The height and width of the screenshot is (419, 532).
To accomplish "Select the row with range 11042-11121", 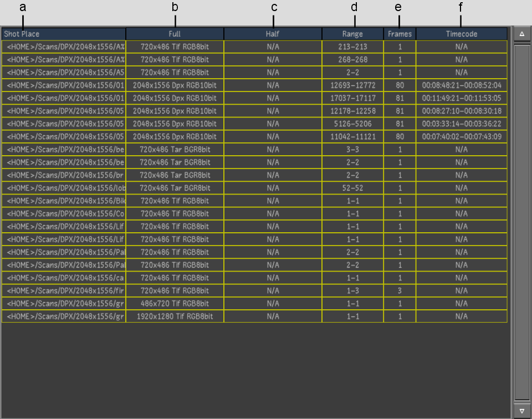I will tap(254, 137).
